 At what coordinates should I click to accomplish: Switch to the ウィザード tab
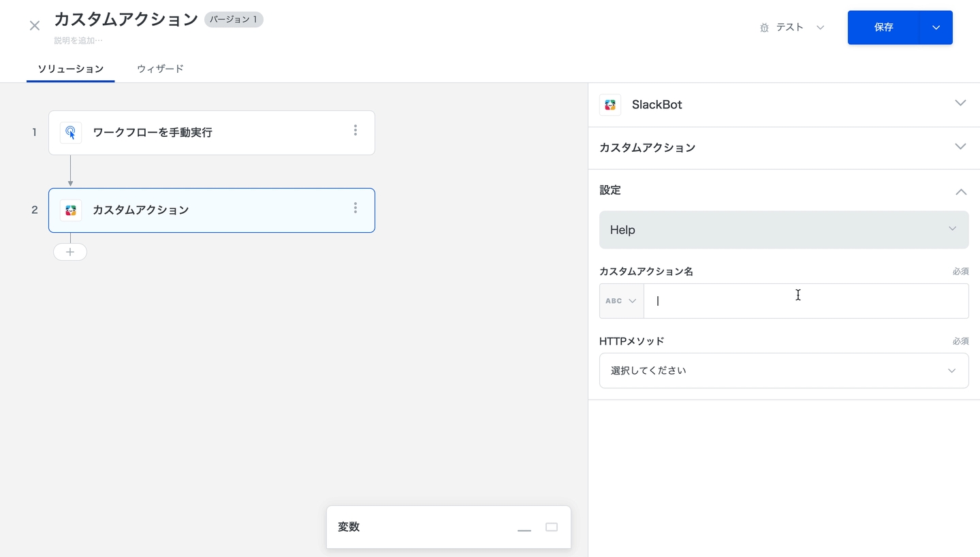(x=160, y=69)
